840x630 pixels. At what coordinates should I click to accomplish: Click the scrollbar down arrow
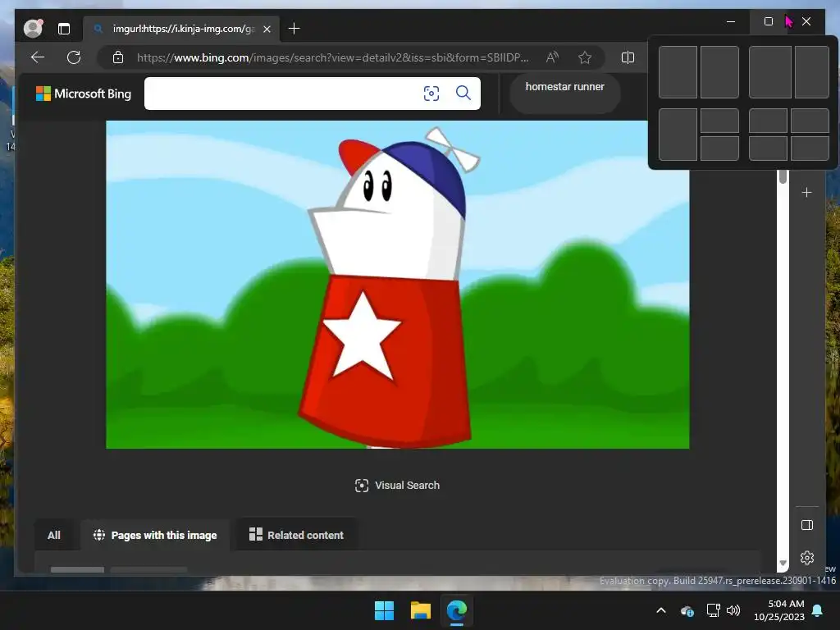click(783, 563)
